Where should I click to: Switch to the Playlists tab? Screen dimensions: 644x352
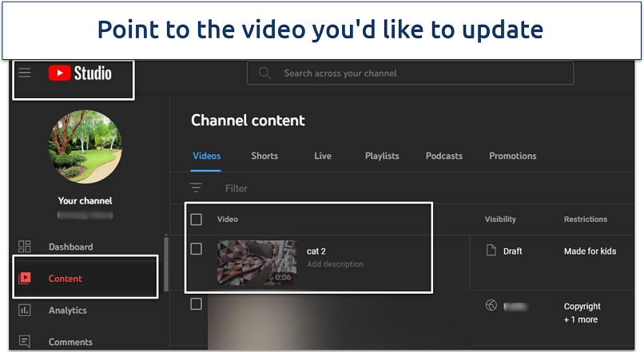pos(382,156)
